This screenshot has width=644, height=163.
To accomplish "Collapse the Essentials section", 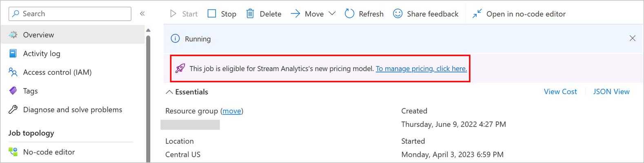I will (x=187, y=92).
